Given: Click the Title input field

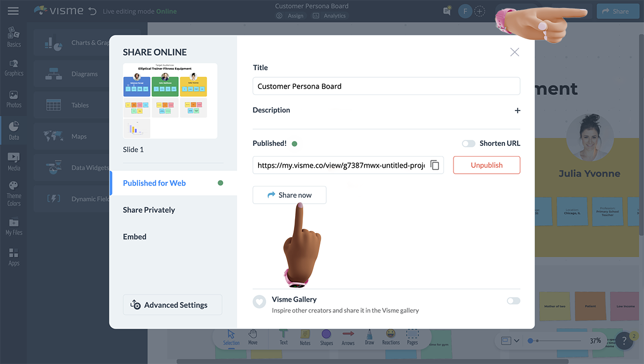Looking at the screenshot, I should (386, 86).
